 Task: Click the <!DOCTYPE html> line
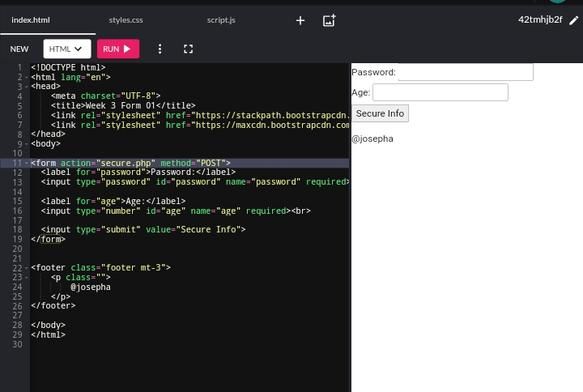click(68, 68)
